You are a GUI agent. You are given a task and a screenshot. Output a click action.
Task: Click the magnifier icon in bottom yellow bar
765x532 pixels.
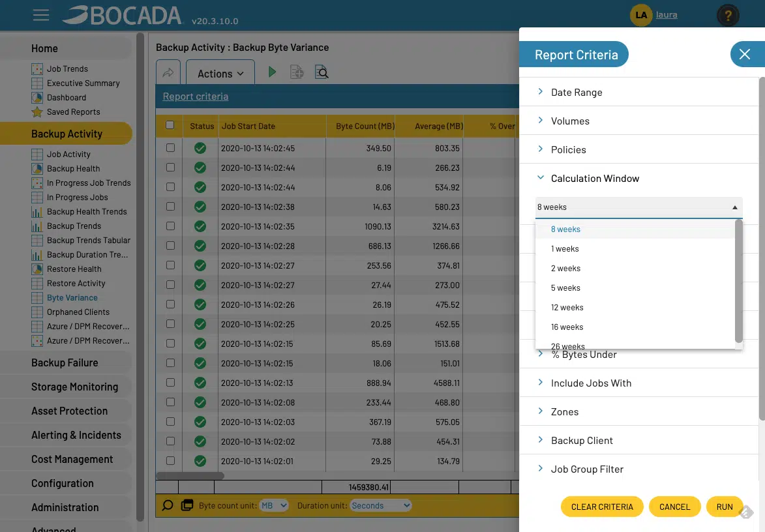168,505
